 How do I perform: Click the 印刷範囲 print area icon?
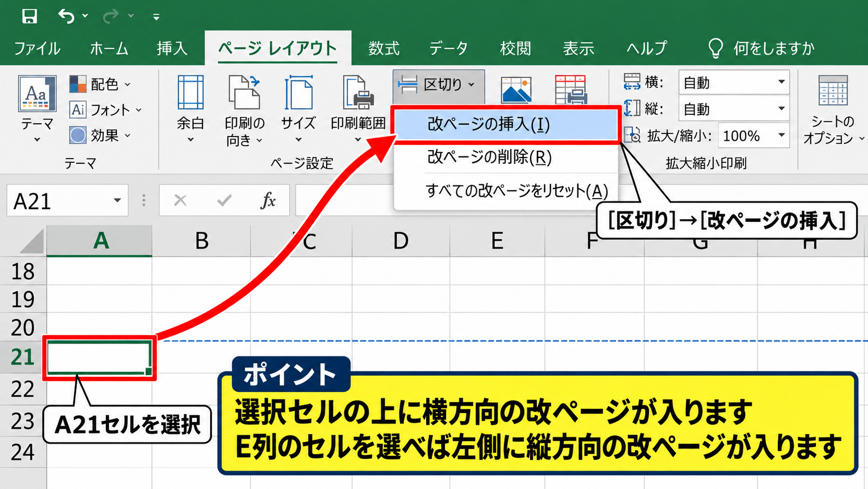(358, 93)
